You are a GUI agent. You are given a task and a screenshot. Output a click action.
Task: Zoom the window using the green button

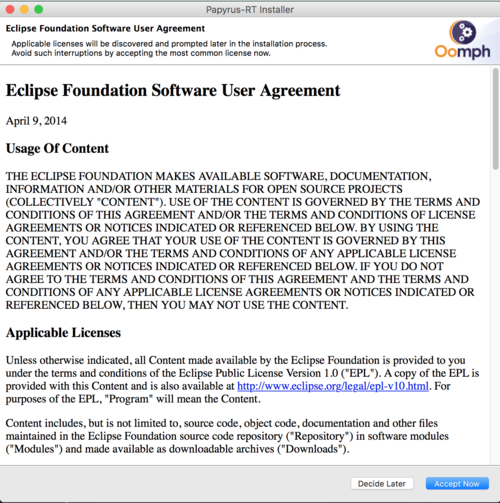pyautogui.click(x=39, y=9)
